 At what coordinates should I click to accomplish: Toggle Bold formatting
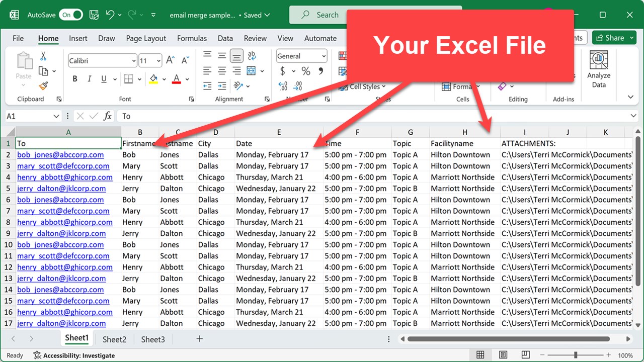(75, 79)
